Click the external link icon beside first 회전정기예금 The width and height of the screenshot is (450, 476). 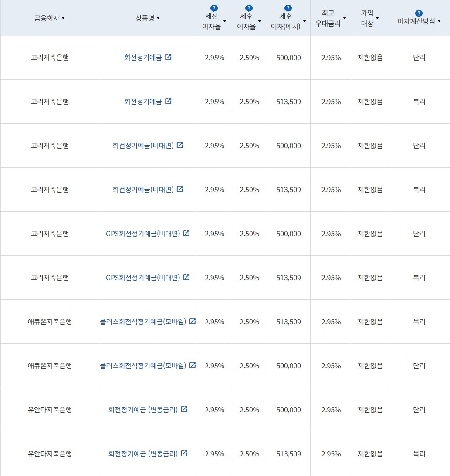[169, 57]
